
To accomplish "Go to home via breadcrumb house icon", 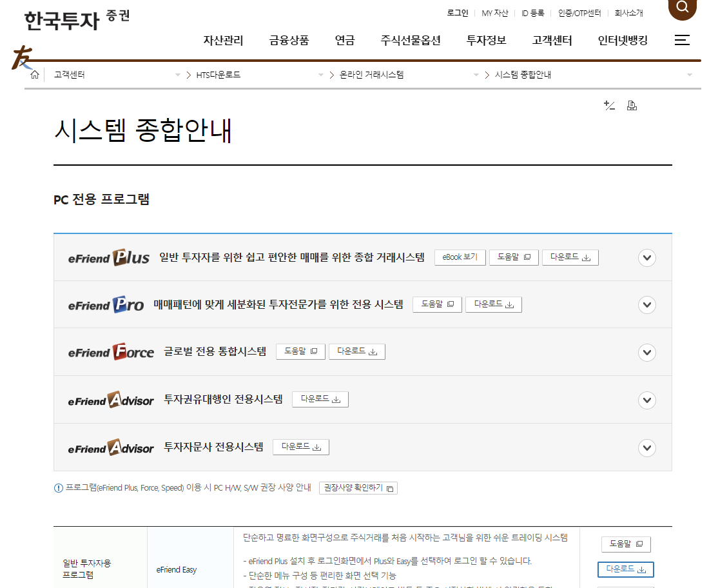I will [x=35, y=75].
